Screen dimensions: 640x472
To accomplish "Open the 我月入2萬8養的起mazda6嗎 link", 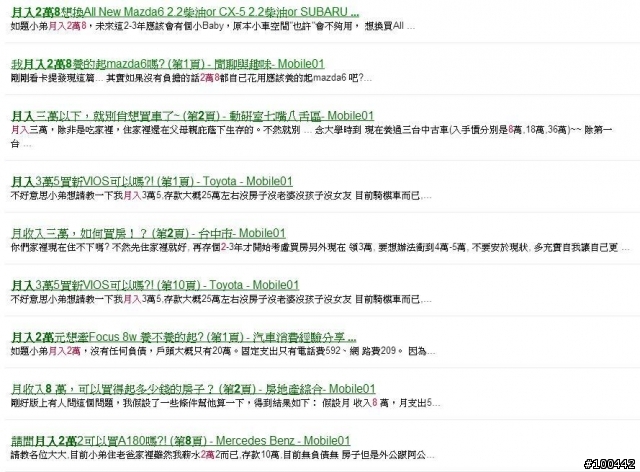I will [x=168, y=64].
